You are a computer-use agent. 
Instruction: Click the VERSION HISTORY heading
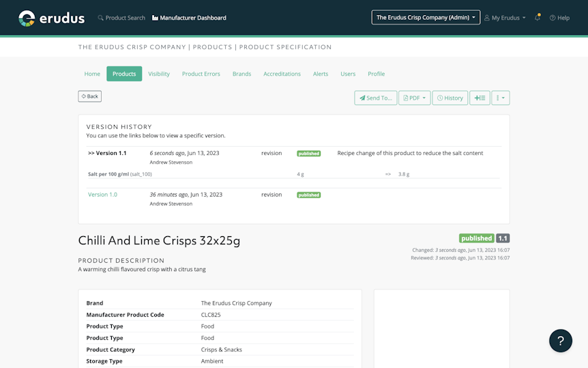click(x=119, y=126)
